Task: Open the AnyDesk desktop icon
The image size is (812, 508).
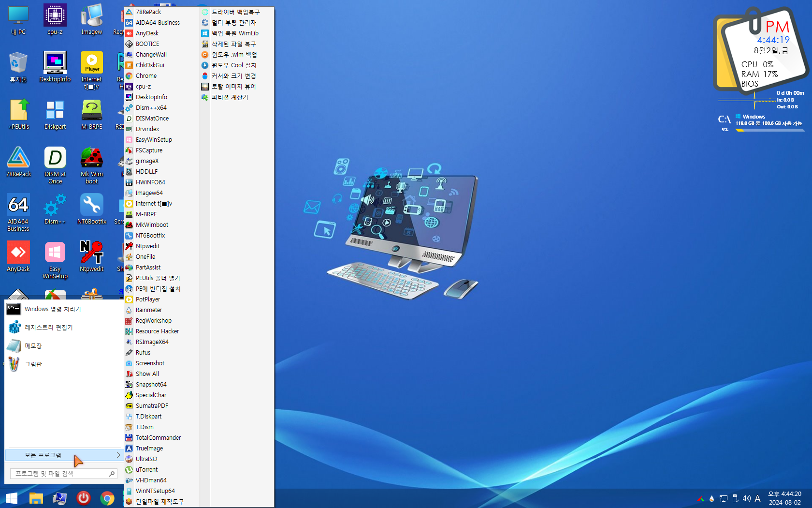Action: pos(18,257)
